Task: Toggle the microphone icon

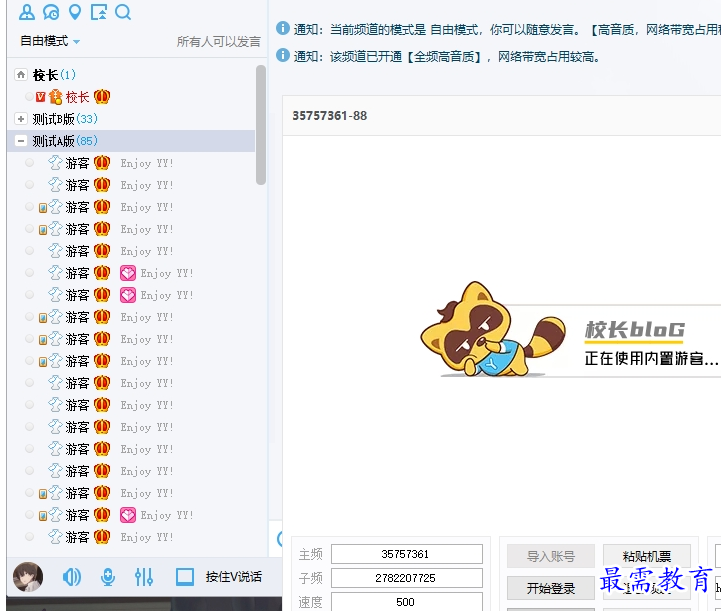Action: [x=108, y=577]
